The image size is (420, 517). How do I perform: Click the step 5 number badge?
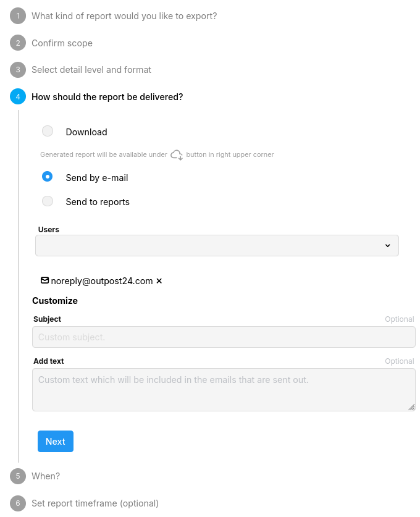click(x=18, y=476)
